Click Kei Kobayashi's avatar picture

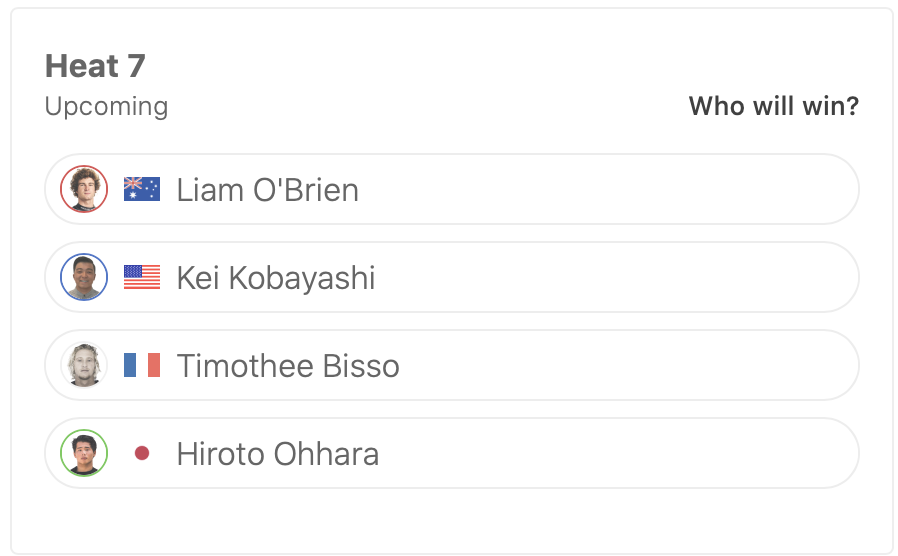pyautogui.click(x=84, y=277)
